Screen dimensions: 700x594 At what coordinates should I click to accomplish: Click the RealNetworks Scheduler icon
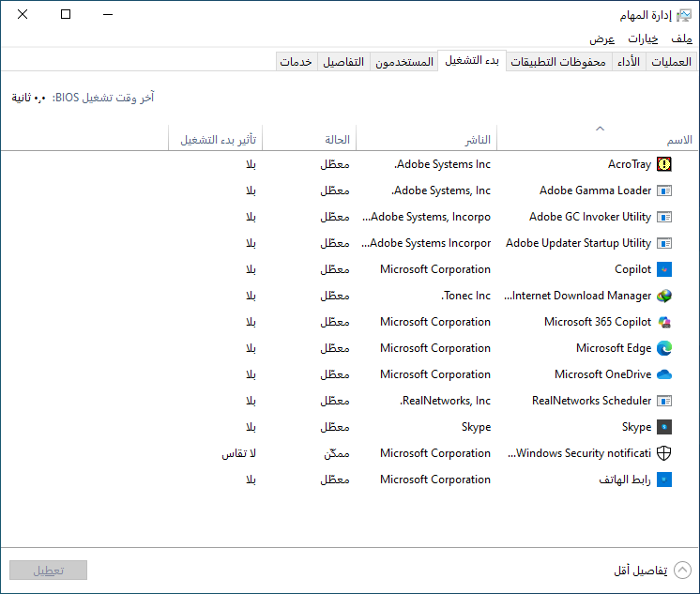pos(664,401)
